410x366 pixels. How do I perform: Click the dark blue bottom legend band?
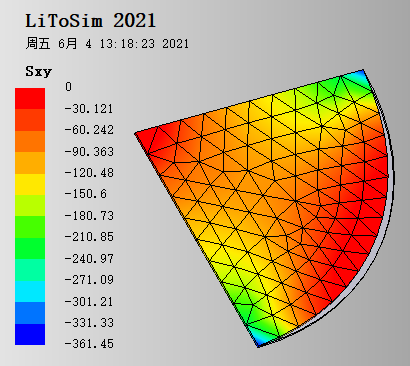(x=30, y=334)
